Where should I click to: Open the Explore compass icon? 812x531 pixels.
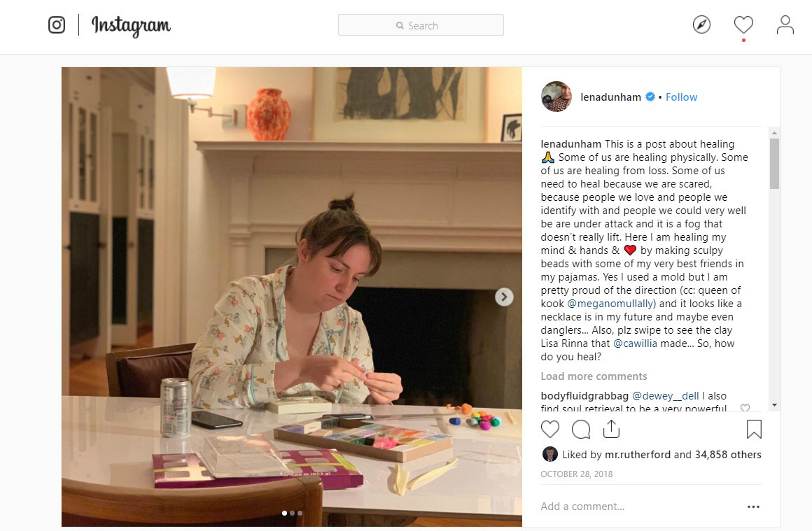(x=701, y=25)
